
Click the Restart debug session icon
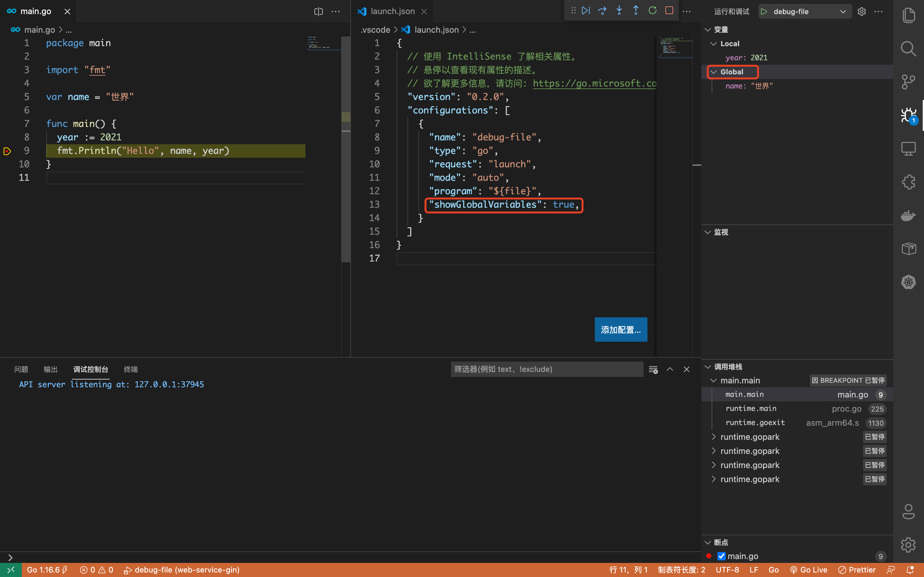tap(653, 11)
